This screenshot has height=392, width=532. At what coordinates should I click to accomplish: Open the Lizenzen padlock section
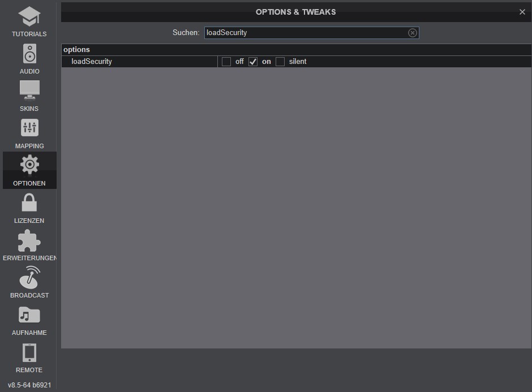tap(29, 208)
